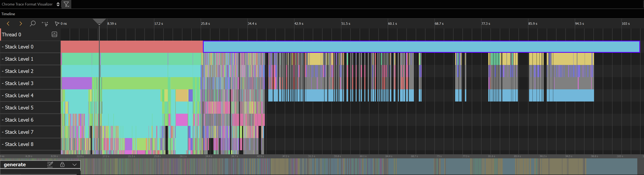Go to the next event with the right arrow
This screenshot has width=644, height=175.
point(21,24)
